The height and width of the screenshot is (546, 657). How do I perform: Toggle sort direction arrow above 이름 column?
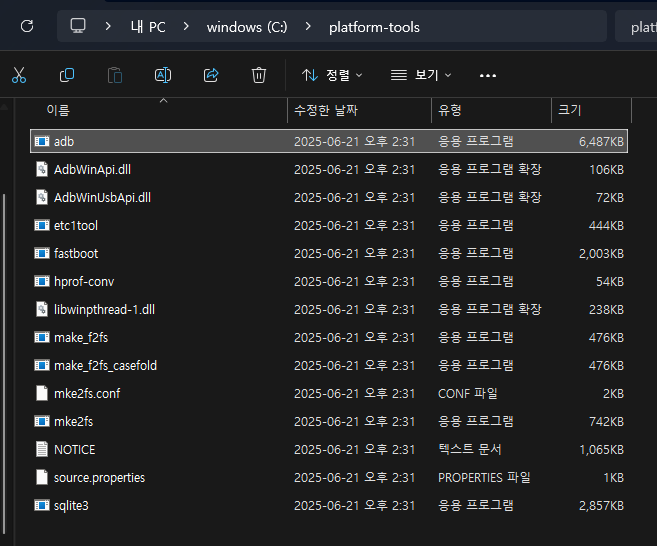click(x=163, y=101)
